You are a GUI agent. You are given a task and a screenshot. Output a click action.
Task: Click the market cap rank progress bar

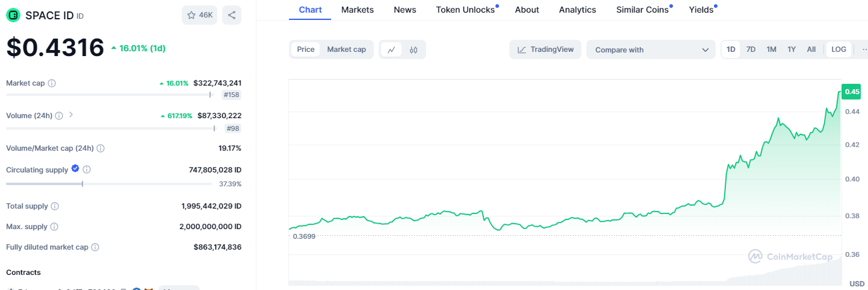(x=110, y=95)
